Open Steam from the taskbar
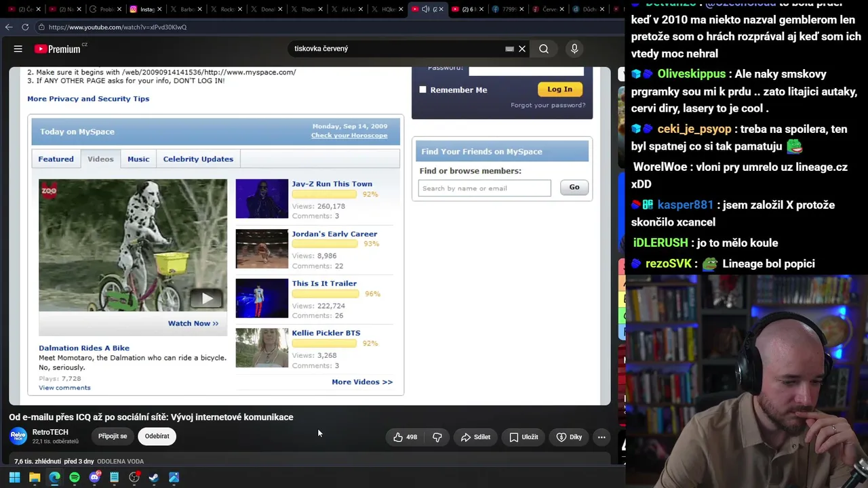Screen dimensions: 868x488 click(154, 477)
